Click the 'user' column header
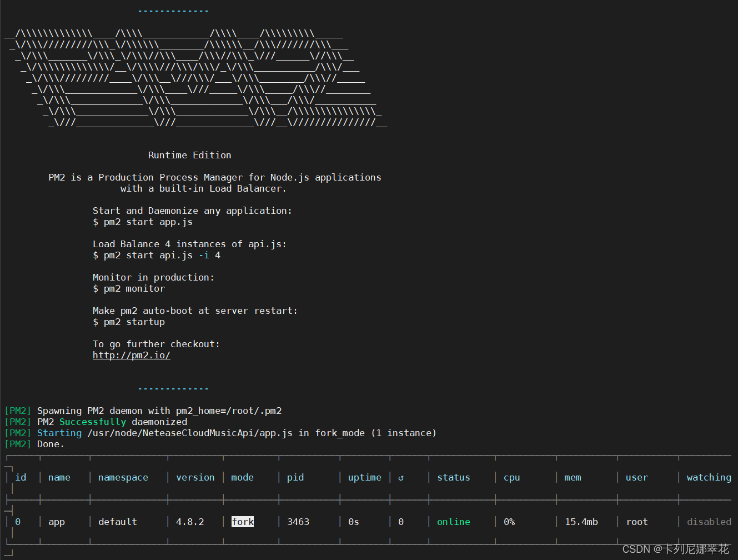The width and height of the screenshot is (738, 560). pos(637,477)
